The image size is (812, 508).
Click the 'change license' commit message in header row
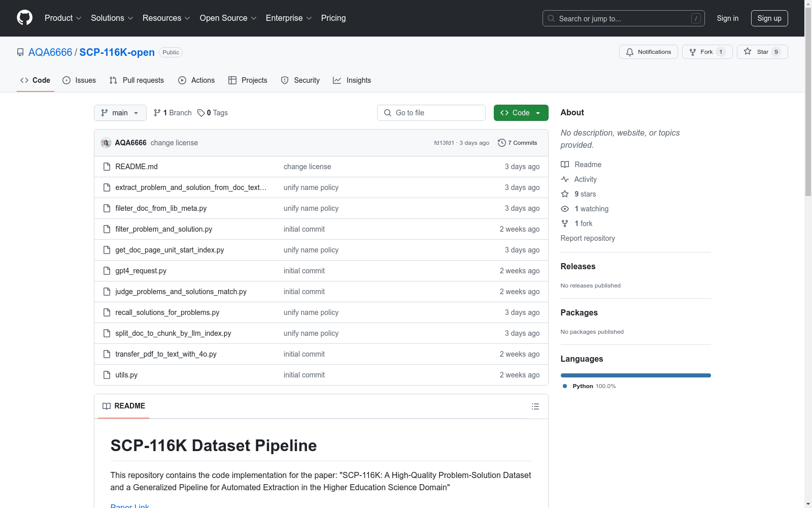tap(174, 143)
